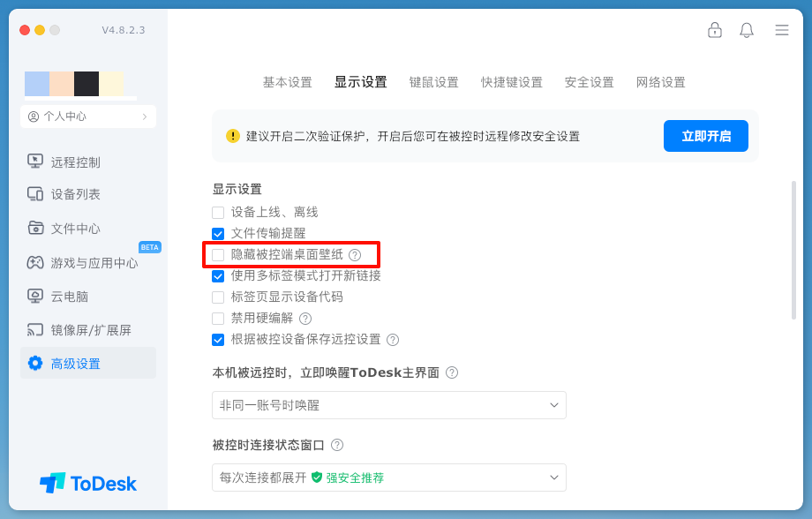Select the 设备列表 sidebar icon
The image size is (812, 519).
tap(66, 193)
